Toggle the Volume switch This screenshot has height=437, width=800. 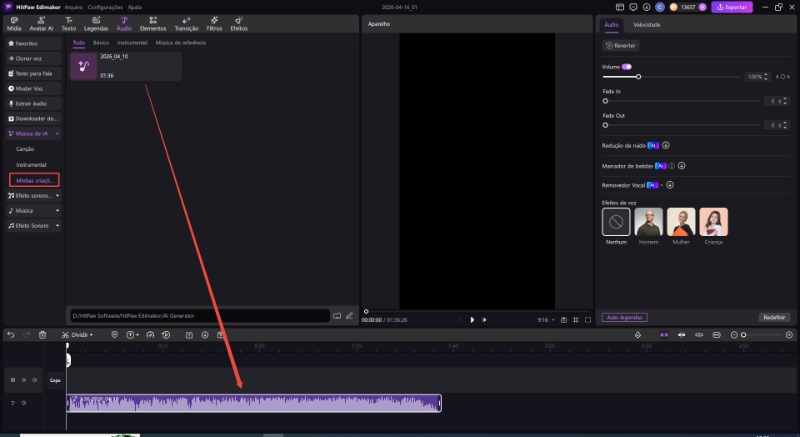pyautogui.click(x=627, y=67)
